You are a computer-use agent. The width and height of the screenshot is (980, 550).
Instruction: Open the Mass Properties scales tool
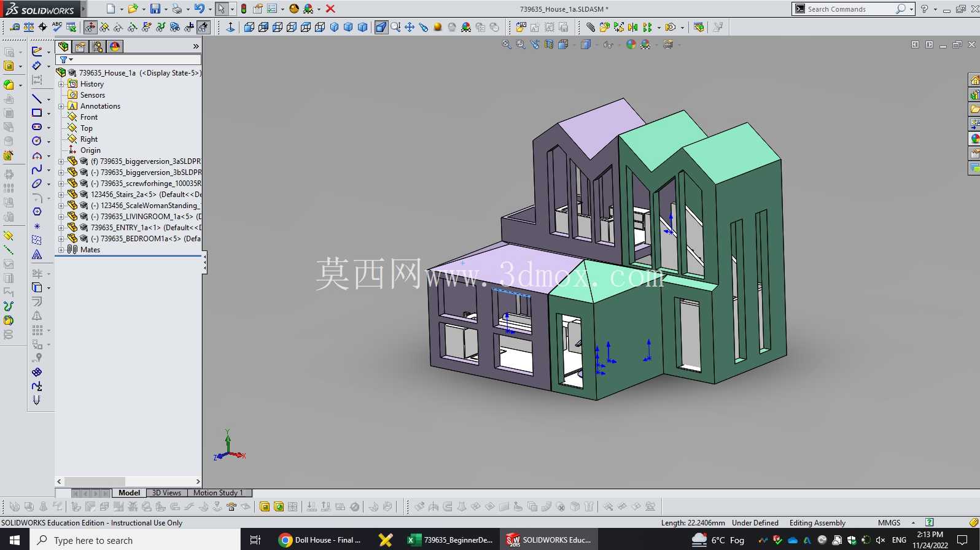pos(29,27)
